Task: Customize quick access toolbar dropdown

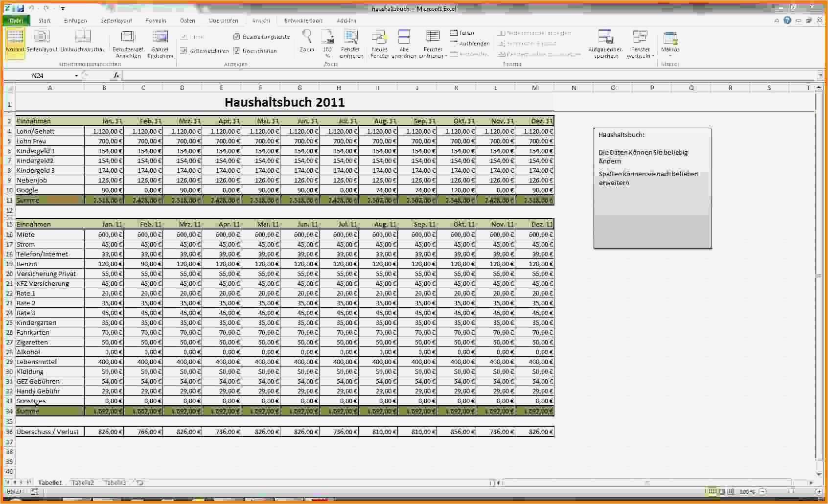Action: 63,8
